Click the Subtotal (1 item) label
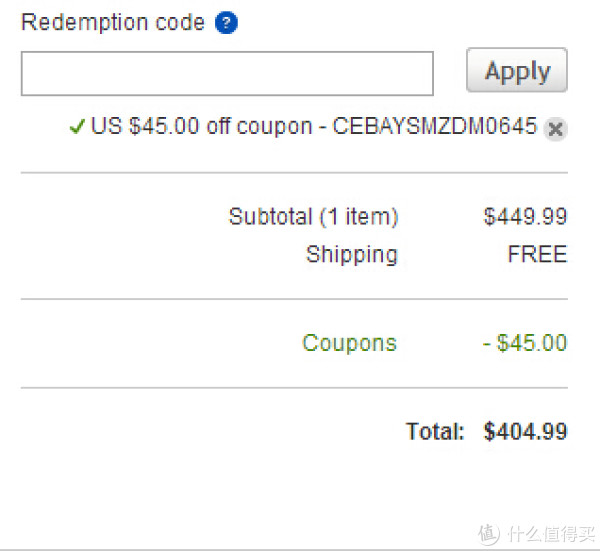 pos(313,217)
